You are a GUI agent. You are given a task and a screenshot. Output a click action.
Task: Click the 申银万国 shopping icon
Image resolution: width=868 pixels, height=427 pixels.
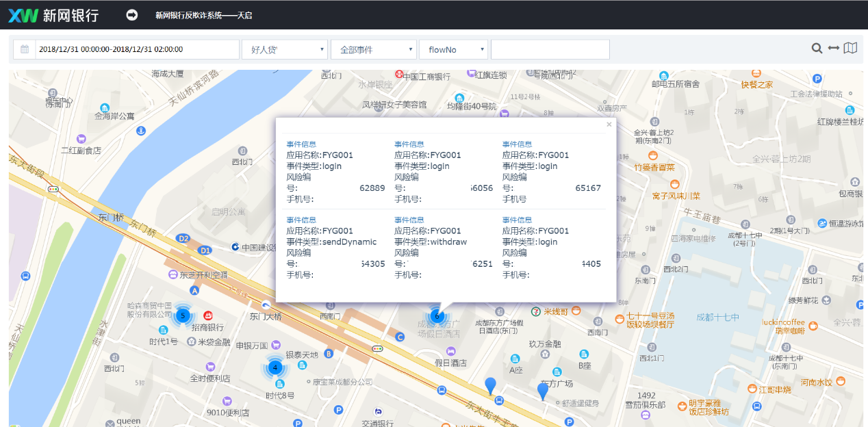[x=276, y=346]
